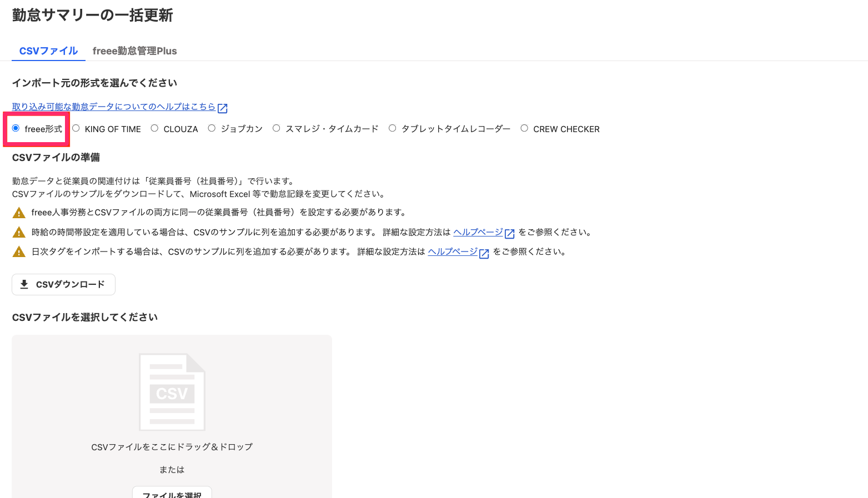Viewport: 868px width, 498px height.
Task: Click the インポート元の形式を選んでください heading
Action: pos(94,83)
